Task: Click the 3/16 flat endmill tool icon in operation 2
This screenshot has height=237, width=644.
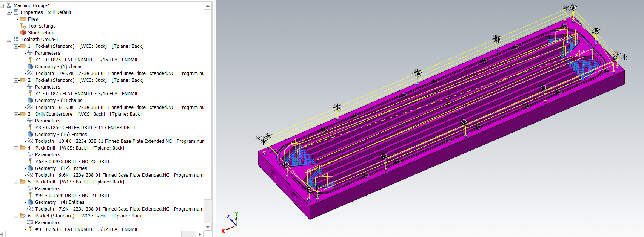Action: point(30,94)
